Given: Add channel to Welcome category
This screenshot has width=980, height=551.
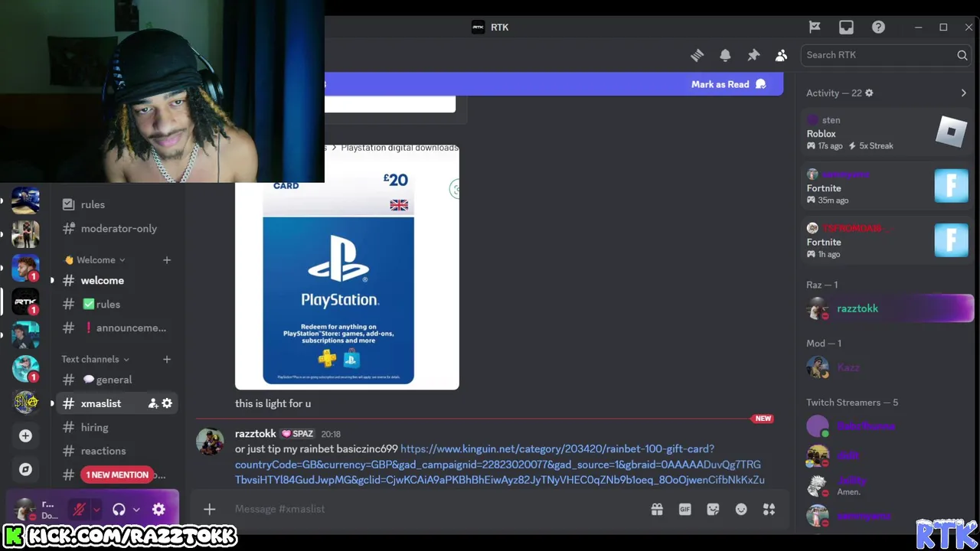Looking at the screenshot, I should pos(166,260).
